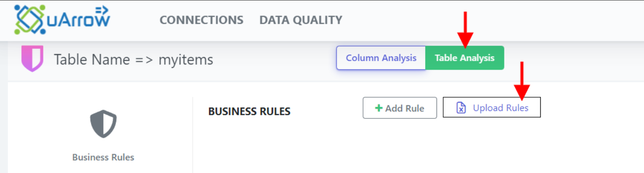Open the Business Rules sidebar label
The height and width of the screenshot is (173, 644).
tap(103, 157)
